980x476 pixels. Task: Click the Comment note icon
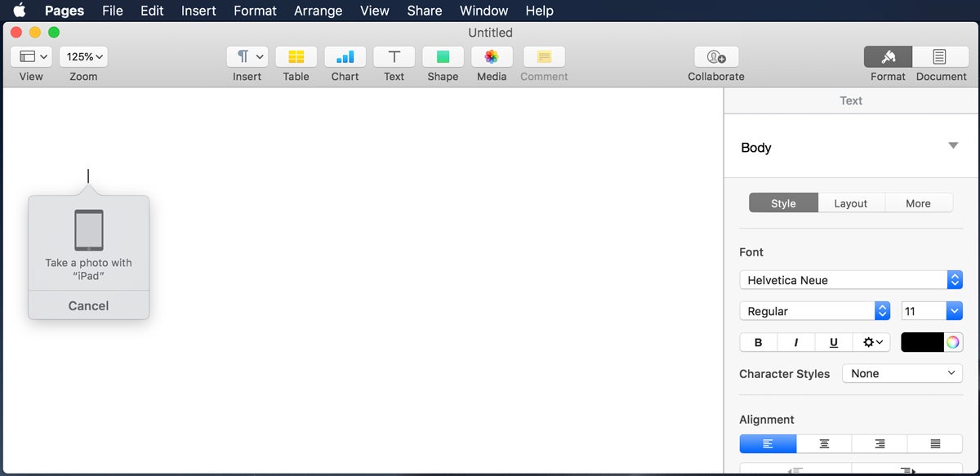(x=544, y=56)
